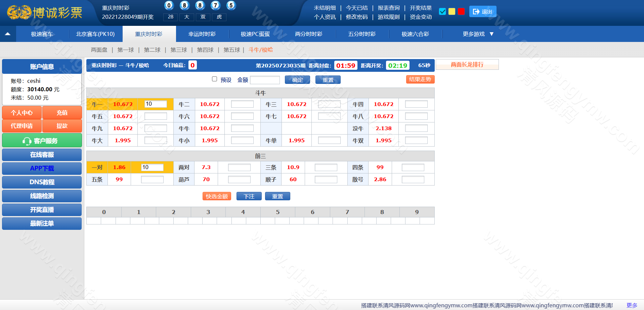The width and height of the screenshot is (644, 310).
Task: Enable the 预设 checkbox
Action: [214, 79]
